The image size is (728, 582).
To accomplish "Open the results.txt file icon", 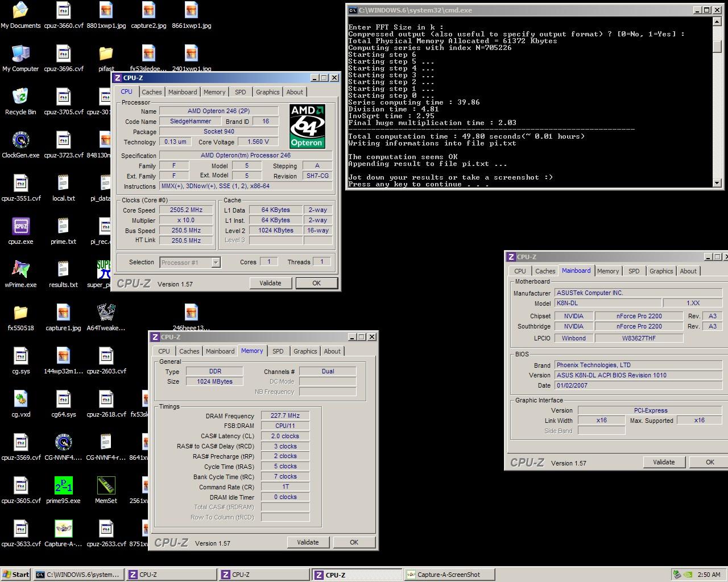I will click(x=63, y=275).
